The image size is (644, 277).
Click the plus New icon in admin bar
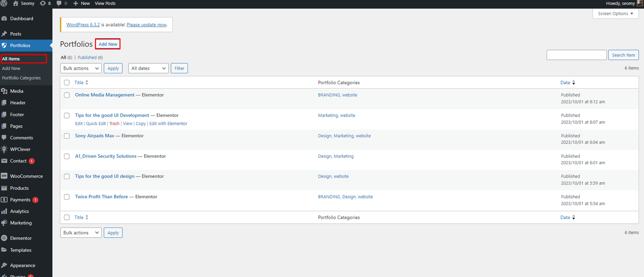tap(76, 3)
